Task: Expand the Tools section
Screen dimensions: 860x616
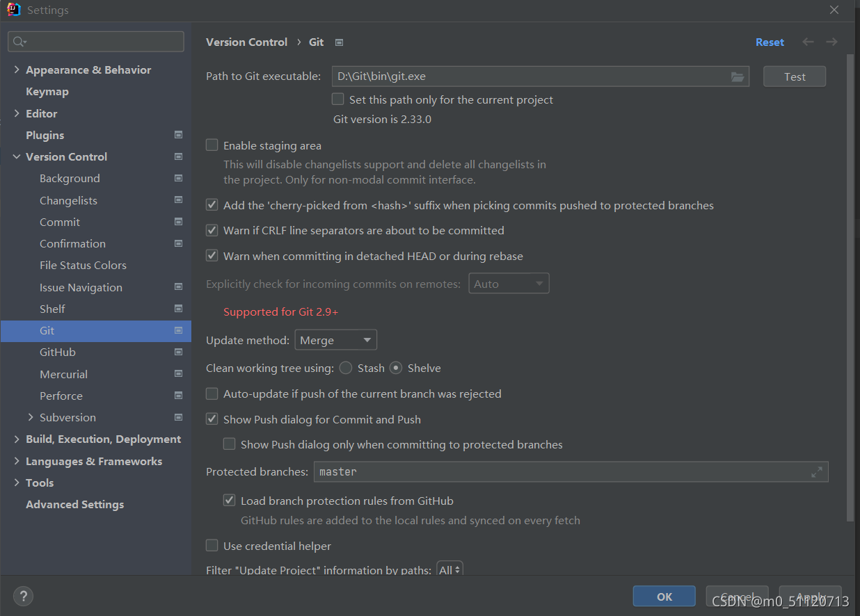Action: click(x=17, y=483)
